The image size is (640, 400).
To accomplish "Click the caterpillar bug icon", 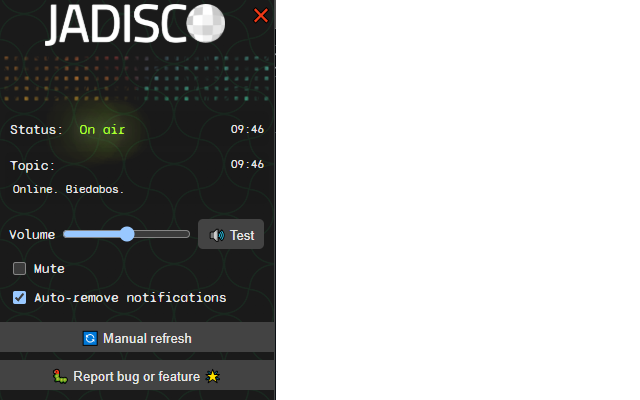I will tap(60, 376).
